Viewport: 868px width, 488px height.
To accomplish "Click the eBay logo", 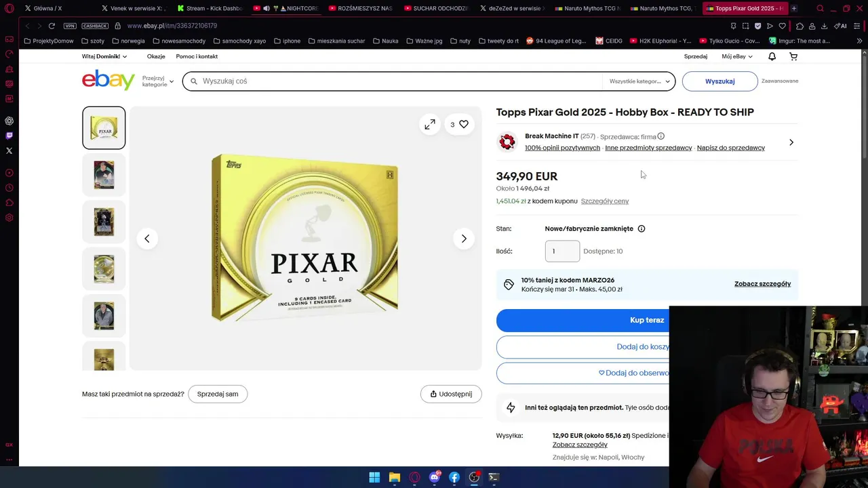I will [108, 80].
